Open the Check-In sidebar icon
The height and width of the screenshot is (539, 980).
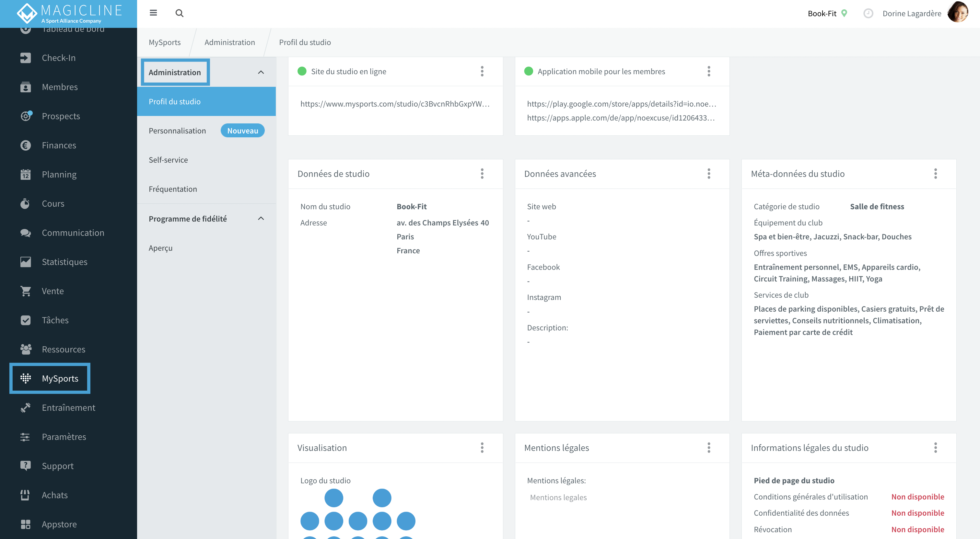(26, 58)
